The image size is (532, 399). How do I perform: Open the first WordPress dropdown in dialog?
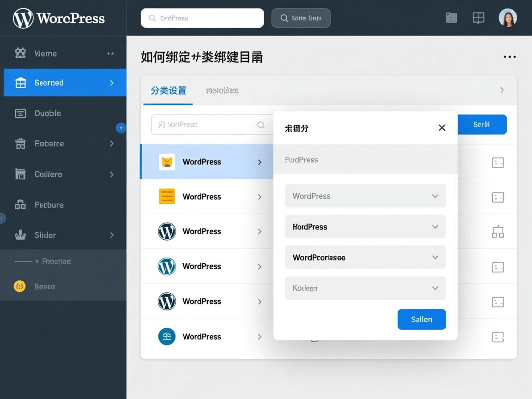[365, 196]
